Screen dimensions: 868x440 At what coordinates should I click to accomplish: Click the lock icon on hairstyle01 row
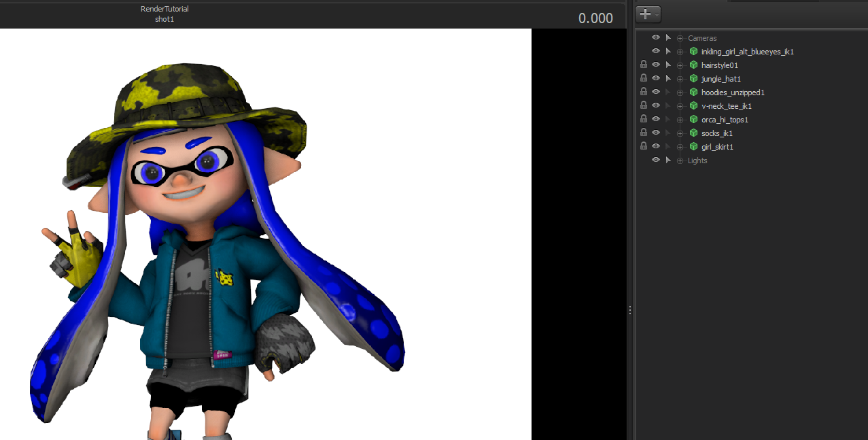coord(644,65)
